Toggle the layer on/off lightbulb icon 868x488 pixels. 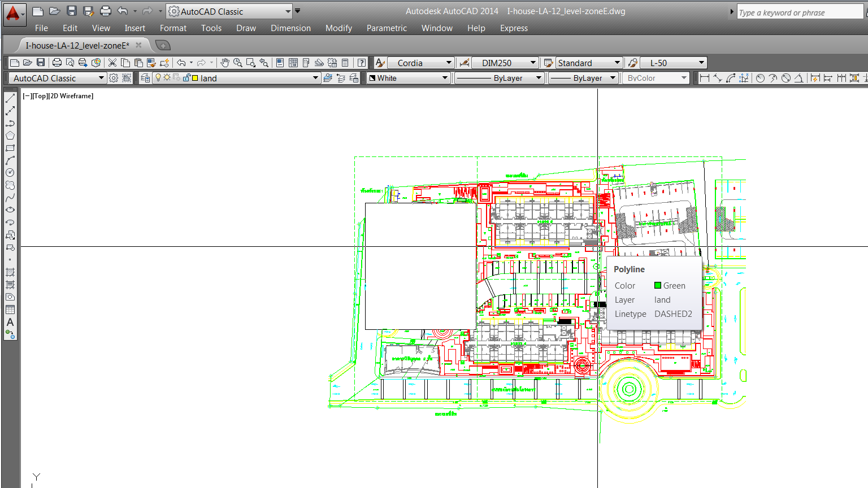[x=158, y=78]
